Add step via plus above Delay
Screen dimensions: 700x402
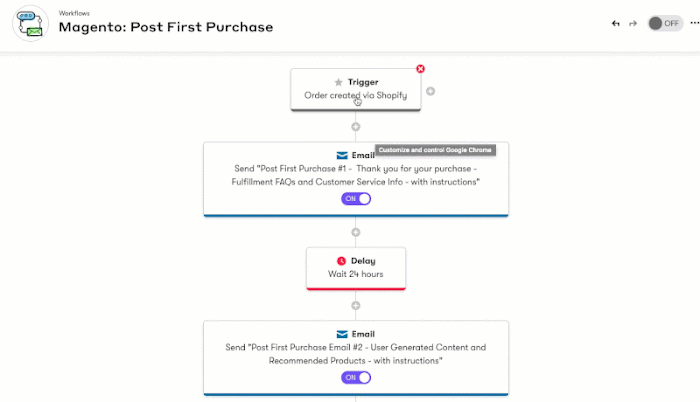356,232
